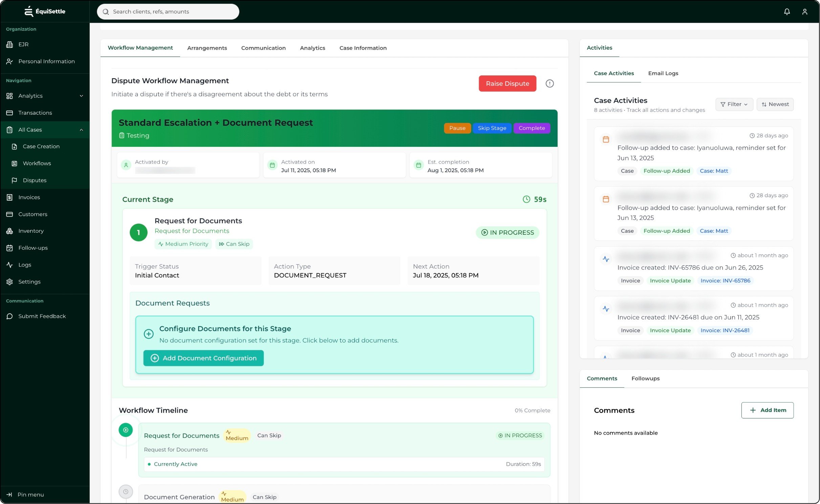The height and width of the screenshot is (504, 820).
Task: Click Add Document Configuration button
Action: (203, 358)
